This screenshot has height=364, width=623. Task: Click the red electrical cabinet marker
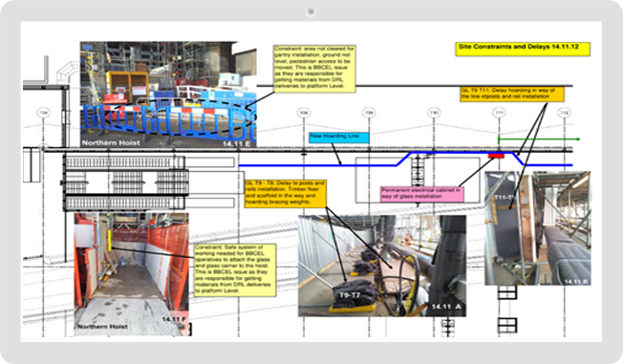496,156
